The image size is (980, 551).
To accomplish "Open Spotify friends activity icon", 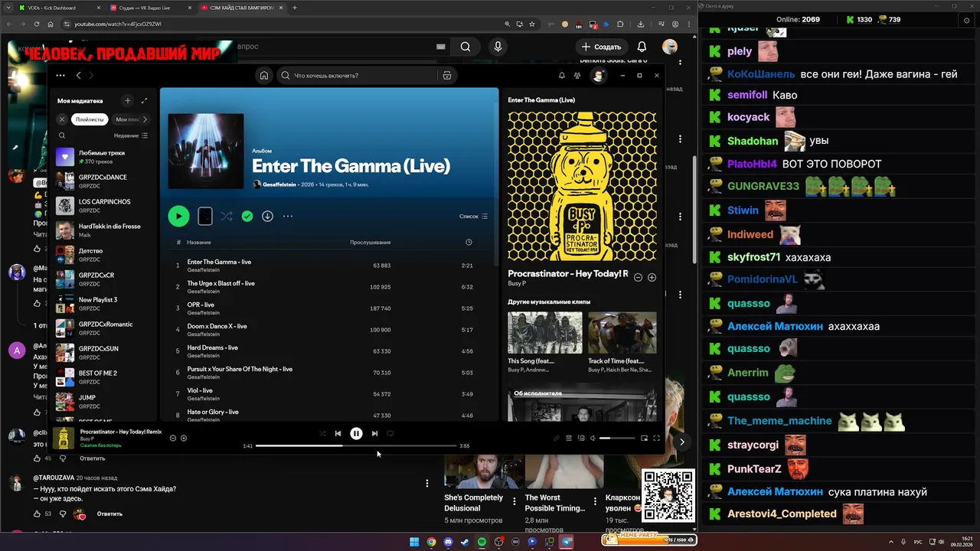I will point(577,76).
